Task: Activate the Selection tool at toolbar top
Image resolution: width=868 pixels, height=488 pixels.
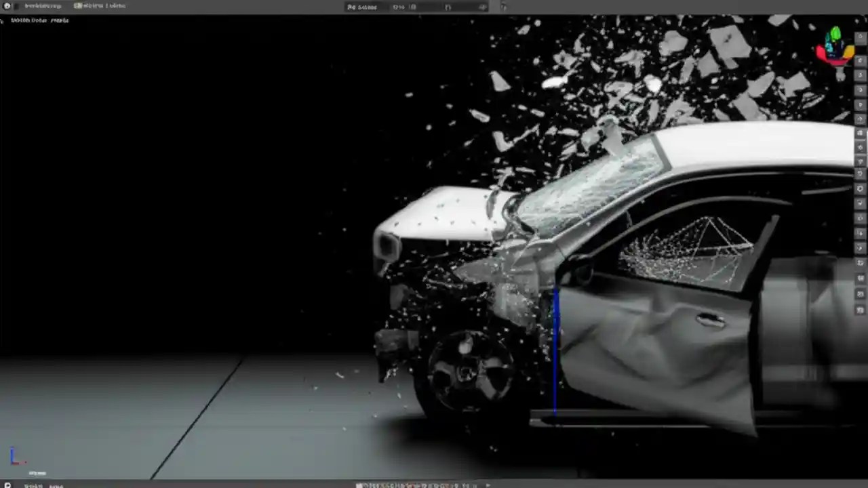Action: click(x=860, y=38)
